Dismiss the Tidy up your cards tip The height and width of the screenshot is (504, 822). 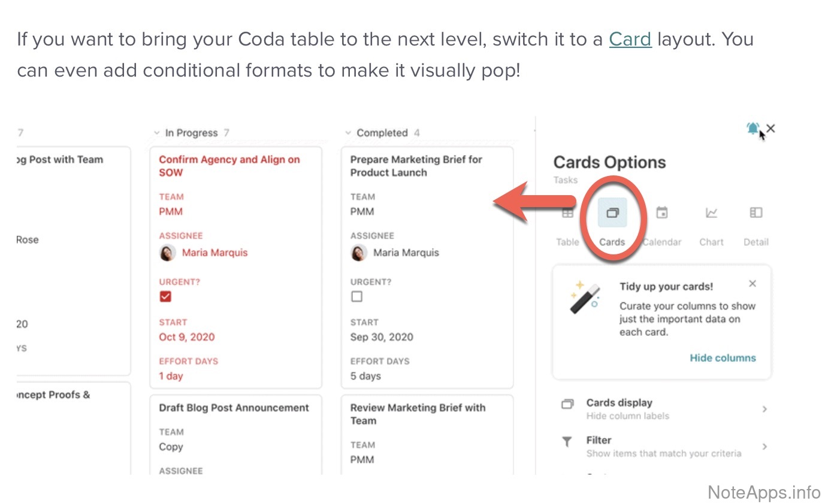(x=753, y=284)
